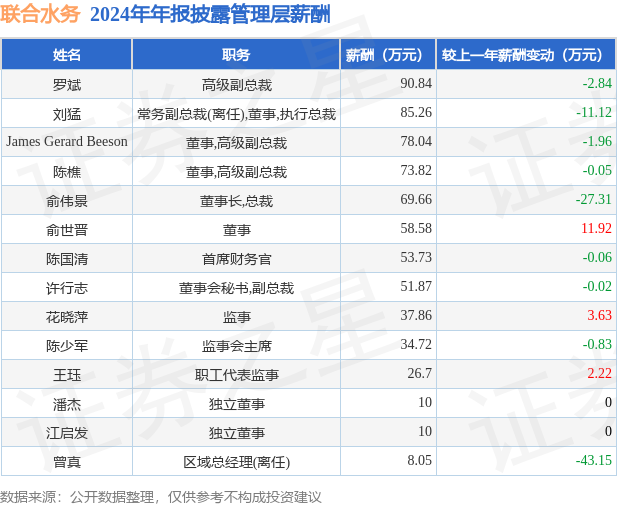Click change value -1.96
This screenshot has width=617, height=506.
pos(597,141)
